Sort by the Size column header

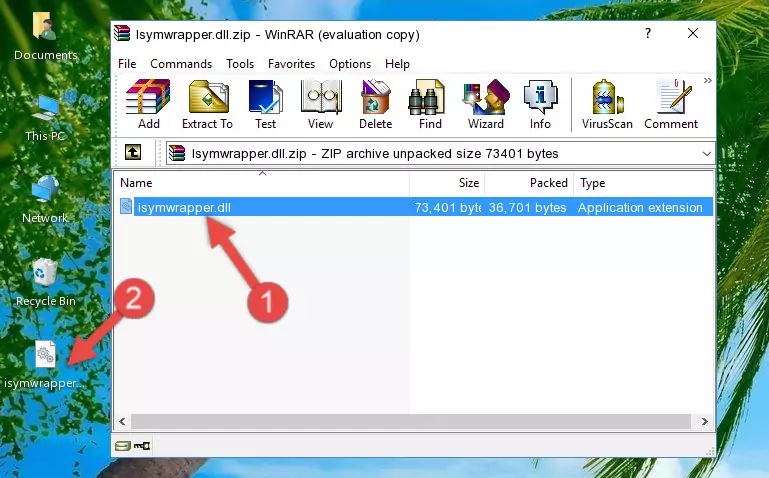[447, 183]
